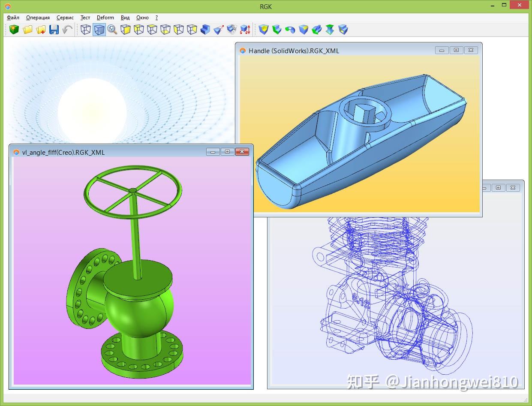Select the first wireframe view cube icon

[86, 29]
